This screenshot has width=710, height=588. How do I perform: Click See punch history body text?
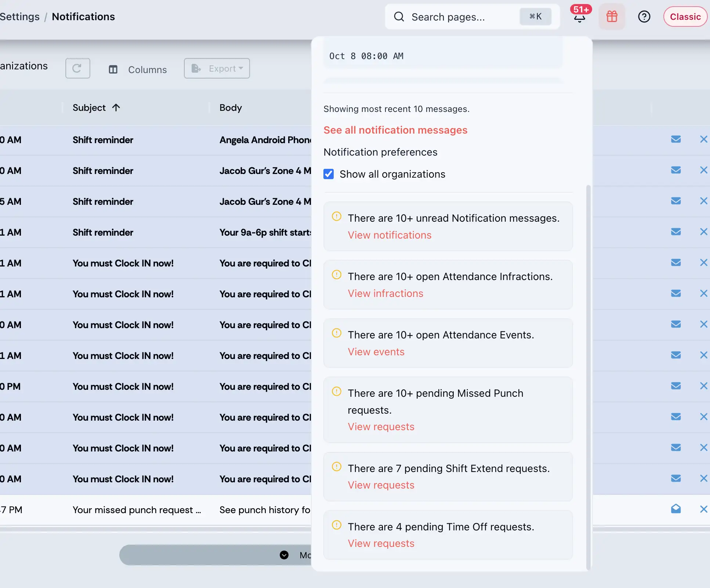click(265, 510)
